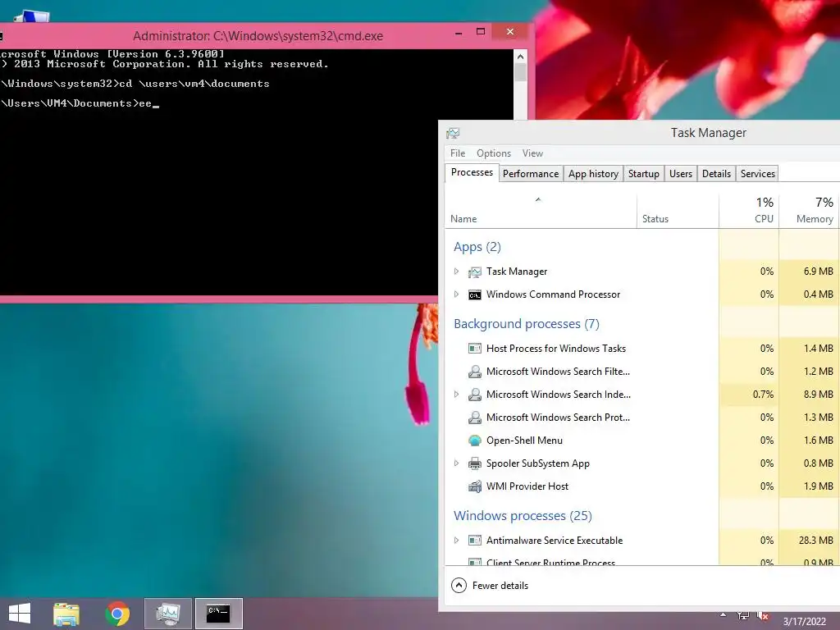Click the muted volume tray icon
The height and width of the screenshot is (630, 840).
pyautogui.click(x=764, y=616)
